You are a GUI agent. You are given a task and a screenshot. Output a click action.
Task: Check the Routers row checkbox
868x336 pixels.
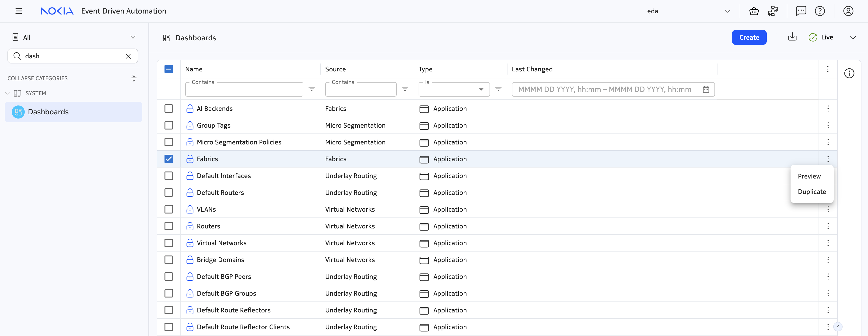point(168,226)
